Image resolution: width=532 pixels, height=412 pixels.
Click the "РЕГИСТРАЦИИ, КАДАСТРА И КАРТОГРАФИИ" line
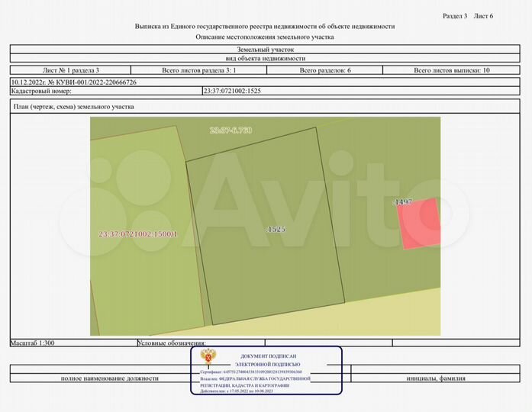[244, 385]
